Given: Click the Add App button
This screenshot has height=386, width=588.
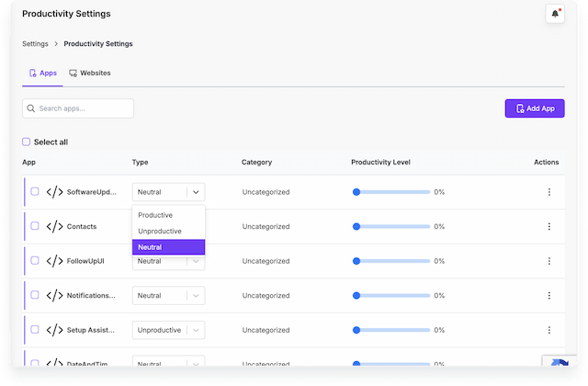Looking at the screenshot, I should [535, 108].
